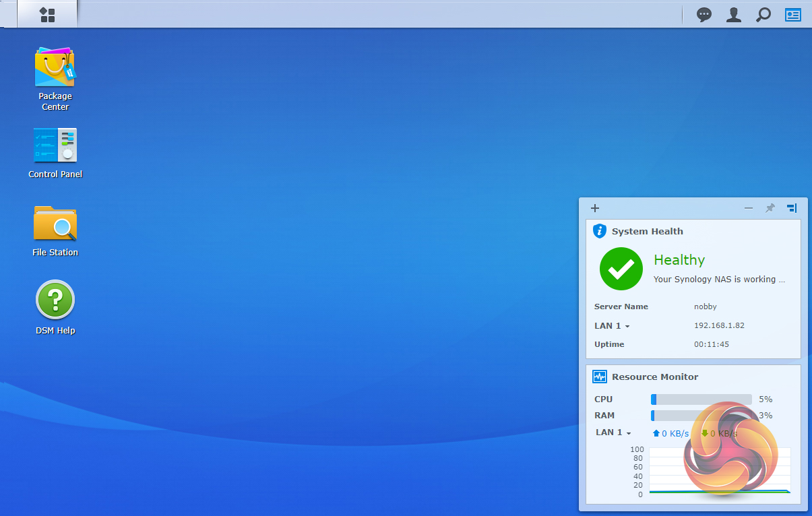
Task: Click the 'RAM' label in Resource Monitor
Action: pos(604,416)
